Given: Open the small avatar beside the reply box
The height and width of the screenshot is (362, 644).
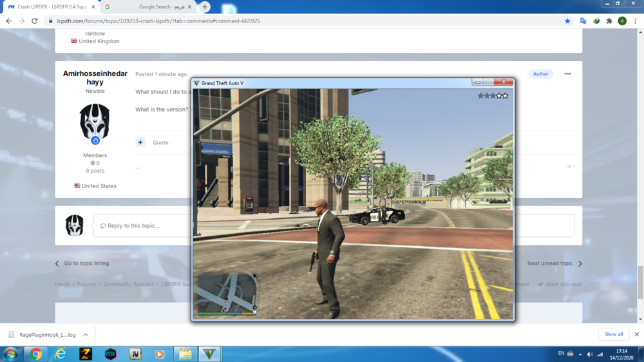Looking at the screenshot, I should point(74,225).
